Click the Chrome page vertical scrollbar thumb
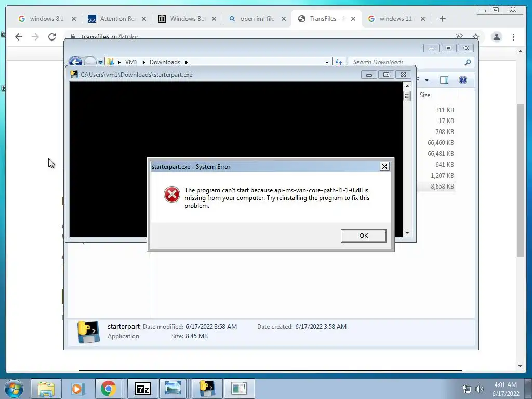The image size is (532, 399). [x=520, y=180]
